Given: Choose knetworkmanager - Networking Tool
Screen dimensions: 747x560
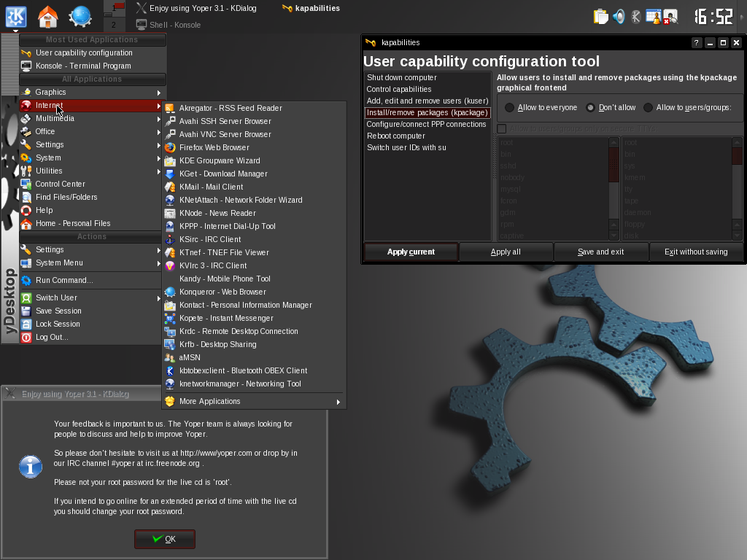Looking at the screenshot, I should pos(254,384).
